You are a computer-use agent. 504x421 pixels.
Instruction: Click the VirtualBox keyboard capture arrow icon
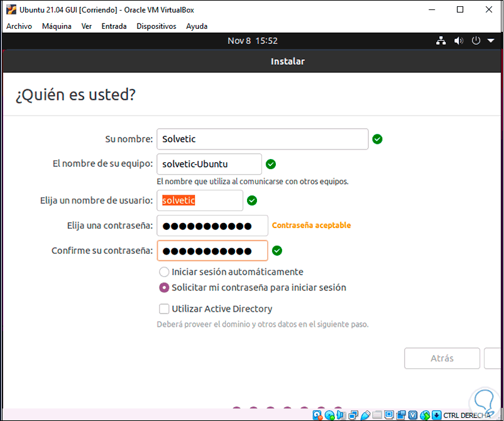[437, 415]
